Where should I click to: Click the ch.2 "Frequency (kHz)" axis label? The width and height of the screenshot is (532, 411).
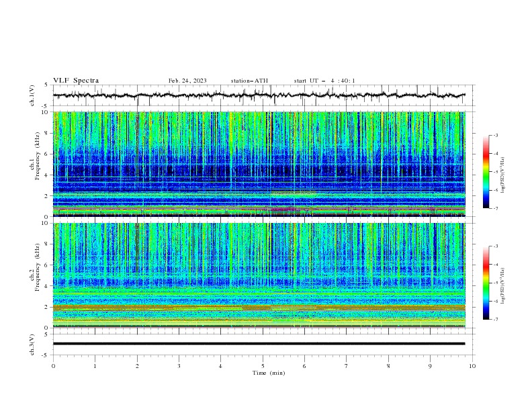click(37, 267)
